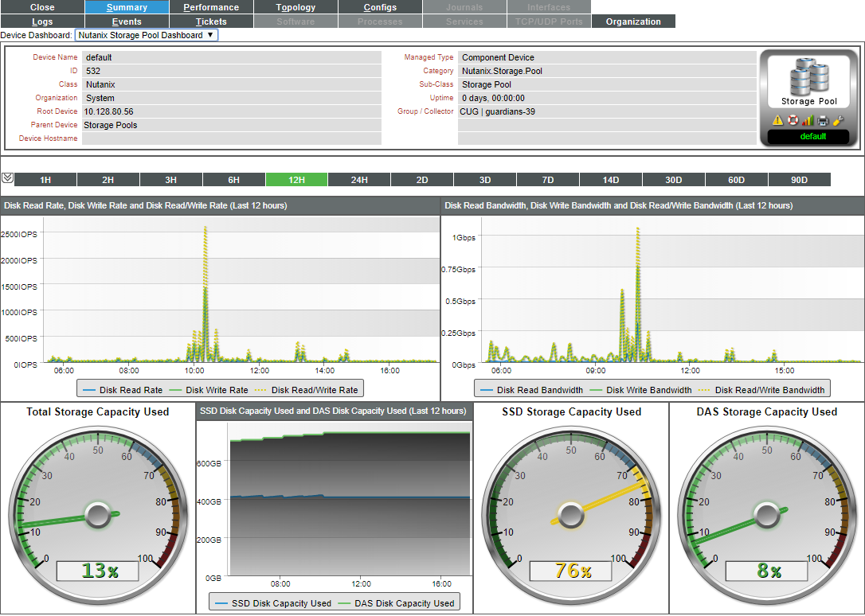This screenshot has width=865, height=616.
Task: Select the 2H time range
Action: (x=108, y=180)
